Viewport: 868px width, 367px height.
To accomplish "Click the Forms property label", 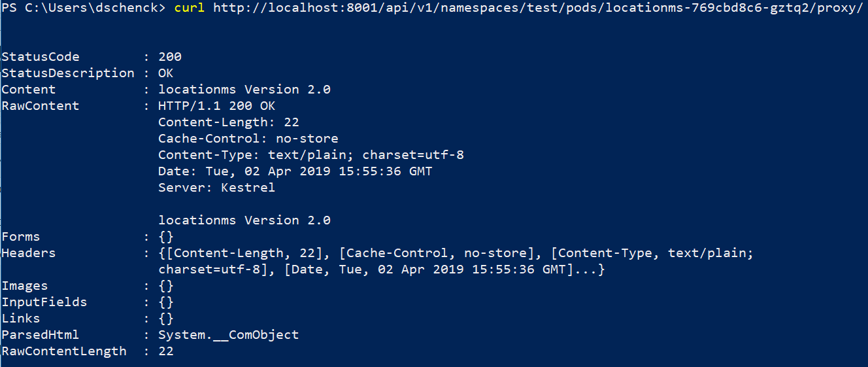I will tap(21, 237).
